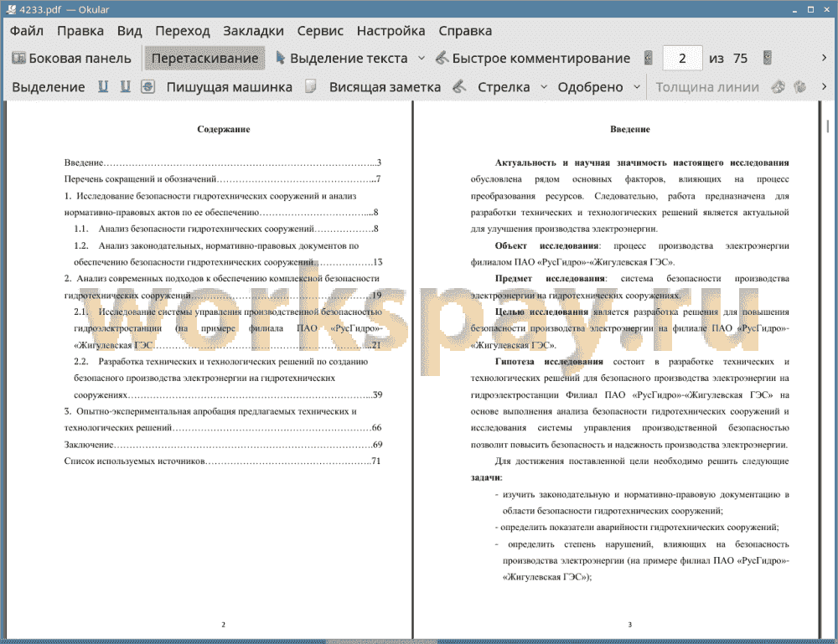The width and height of the screenshot is (838, 644).
Task: Expand the annotation toolbar overflow chevron
Action: (824, 87)
